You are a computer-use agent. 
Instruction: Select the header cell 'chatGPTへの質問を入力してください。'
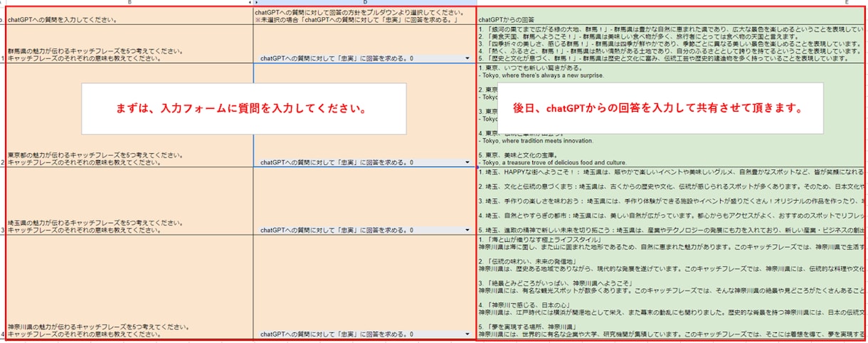129,16
